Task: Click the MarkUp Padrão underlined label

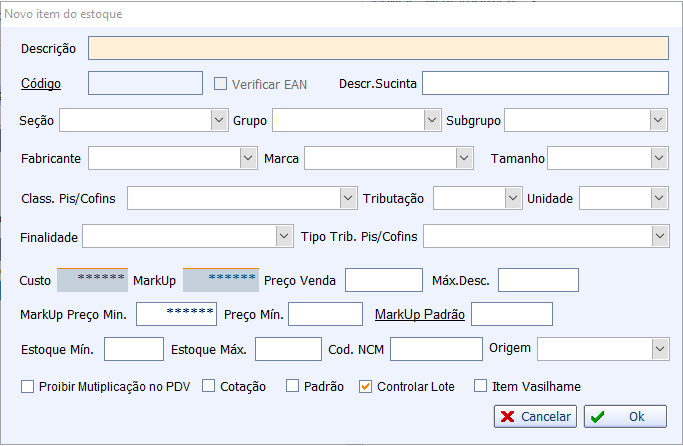Action: (x=420, y=314)
